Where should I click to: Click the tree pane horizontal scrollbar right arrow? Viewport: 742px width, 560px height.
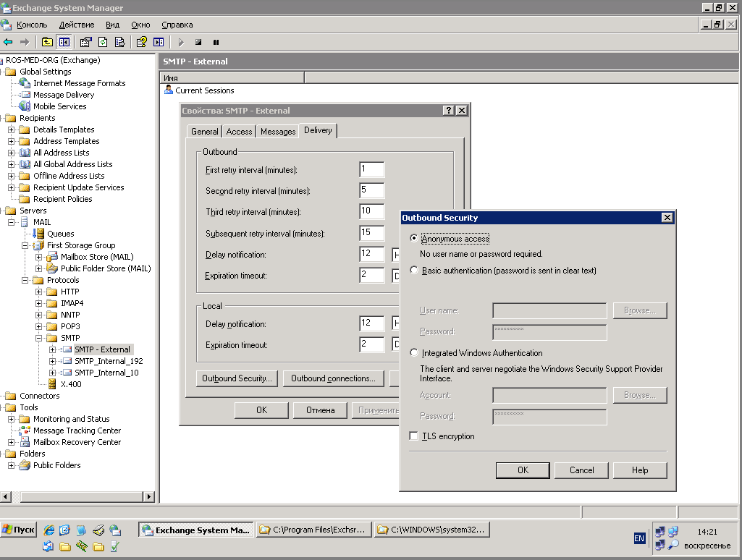click(148, 496)
